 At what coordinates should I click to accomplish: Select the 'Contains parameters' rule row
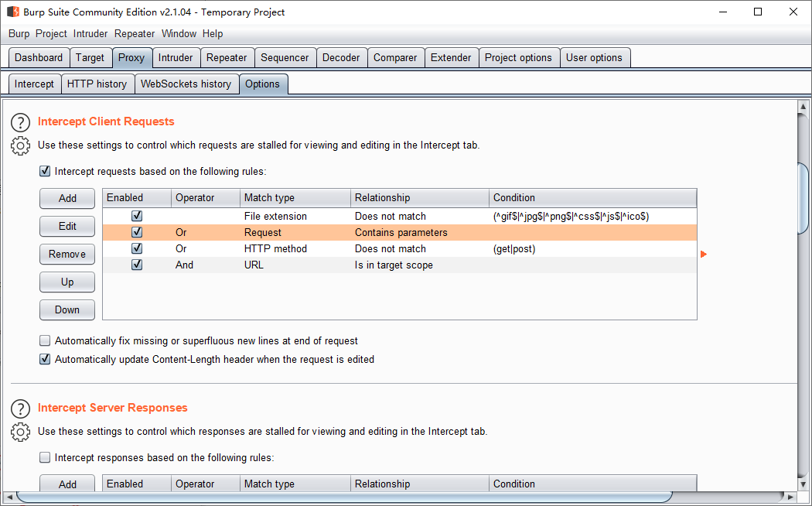click(400, 232)
